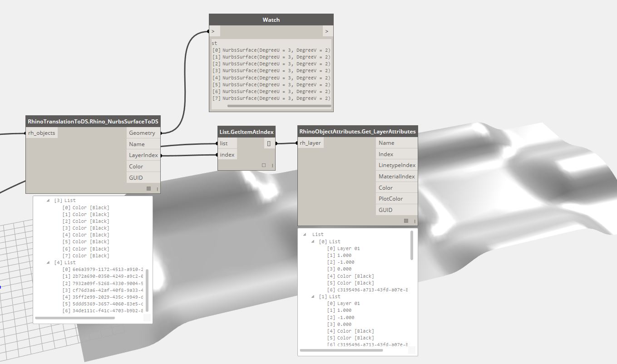The image size is (617, 364).
Task: Click Color output on Rhino_NurbsSurfaceToDS node
Action: pyautogui.click(x=143, y=166)
